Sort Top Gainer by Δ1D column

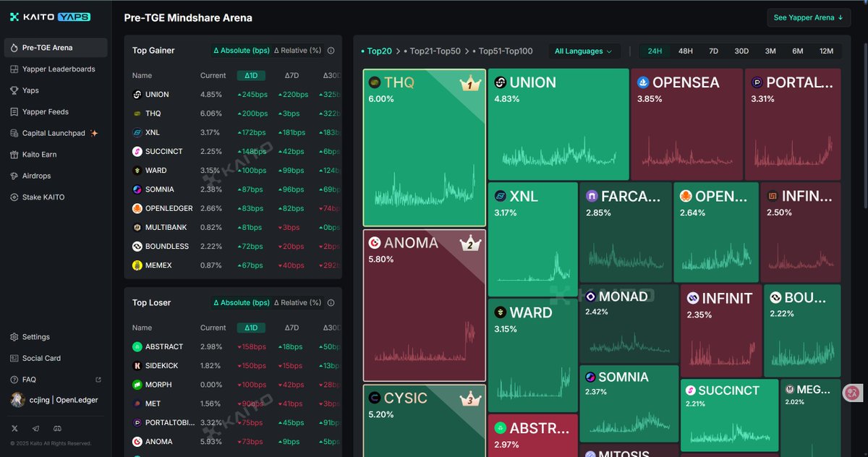(x=251, y=75)
